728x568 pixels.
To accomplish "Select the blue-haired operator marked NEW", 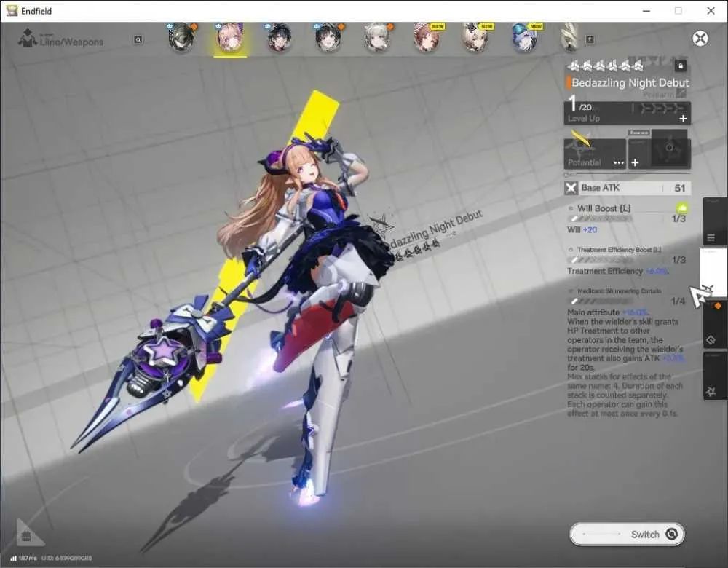I will point(524,37).
